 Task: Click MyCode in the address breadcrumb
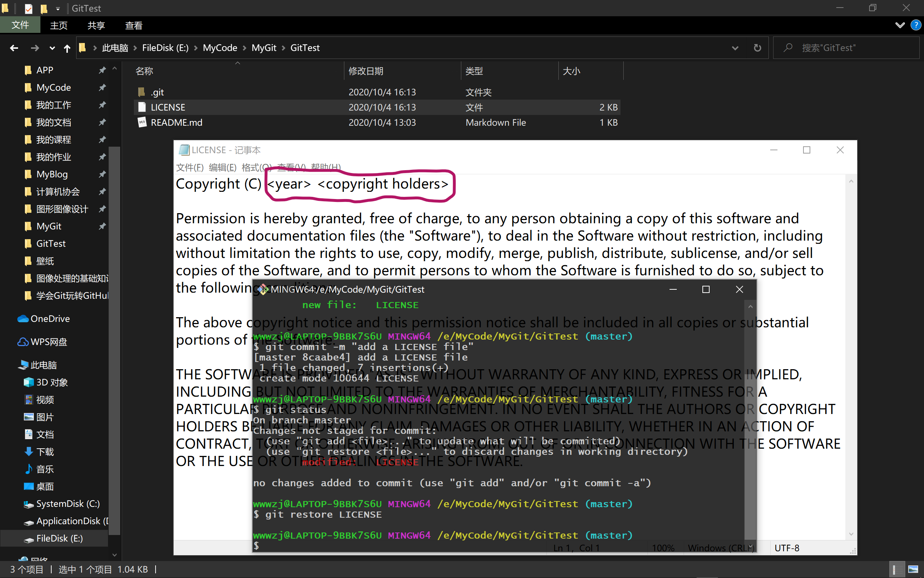pos(220,48)
